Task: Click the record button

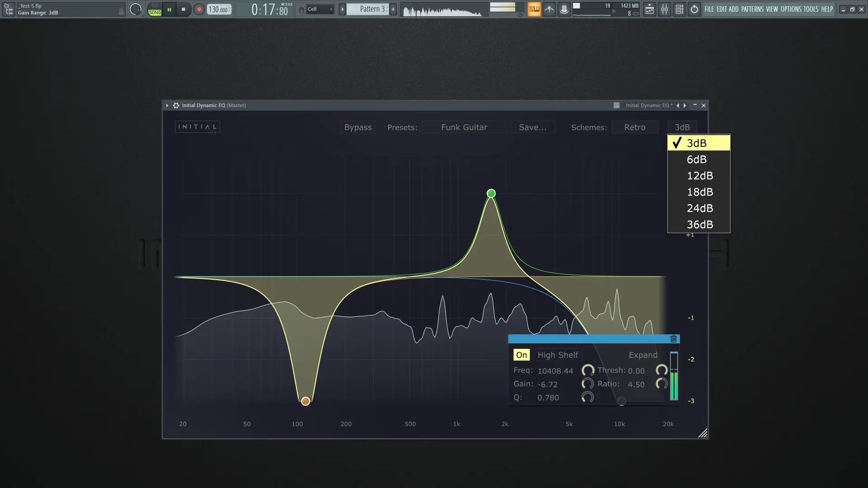Action: pyautogui.click(x=199, y=9)
